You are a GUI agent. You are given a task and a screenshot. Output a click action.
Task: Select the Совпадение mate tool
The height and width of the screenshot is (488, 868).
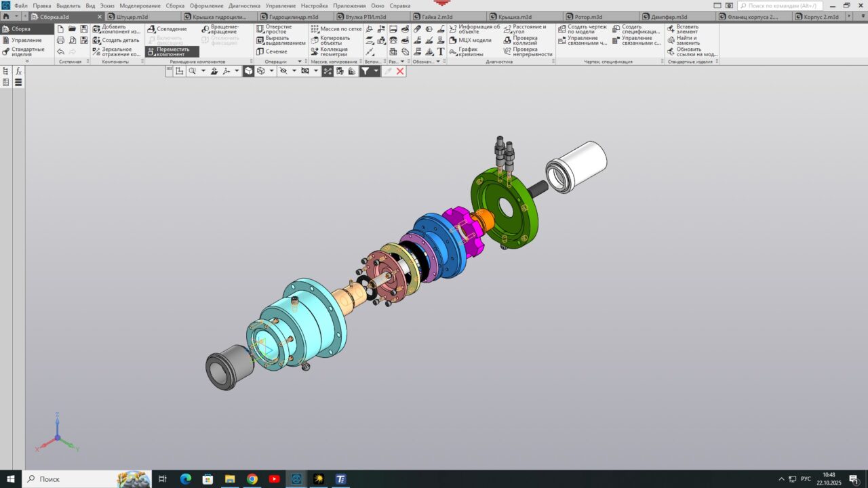click(x=167, y=29)
